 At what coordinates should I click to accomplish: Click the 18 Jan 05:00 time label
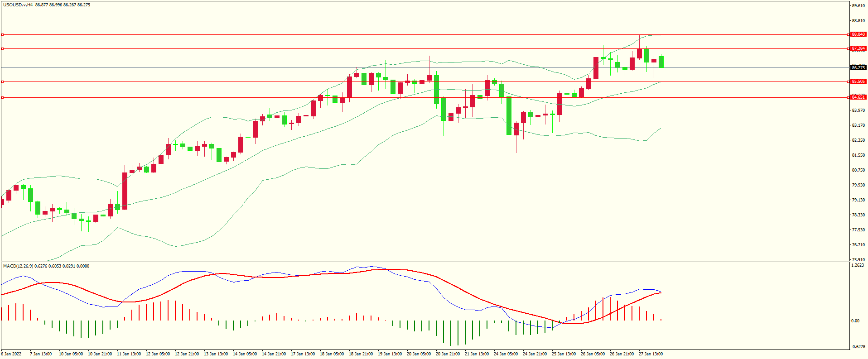pyautogui.click(x=332, y=354)
